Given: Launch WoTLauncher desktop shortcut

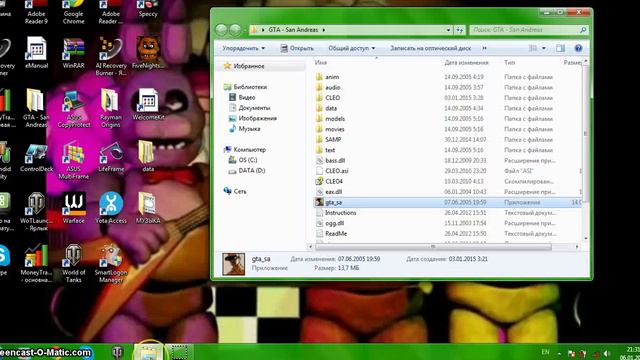Looking at the screenshot, I should pyautogui.click(x=36, y=212).
